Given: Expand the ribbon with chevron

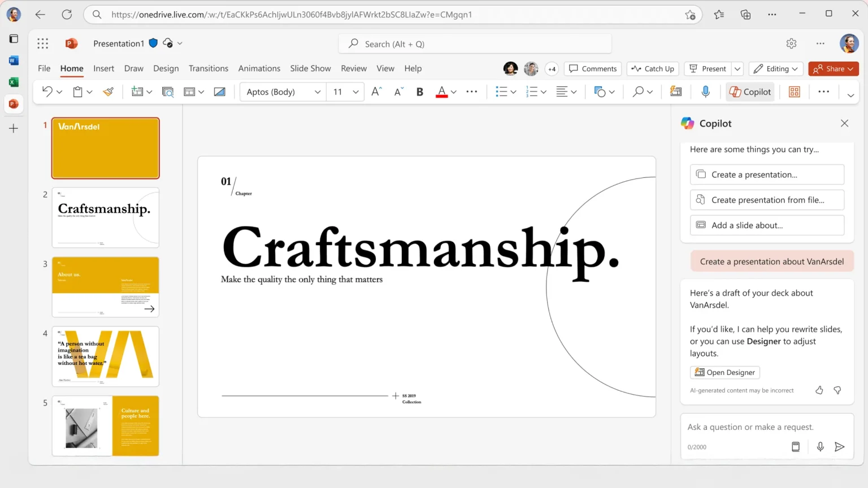Looking at the screenshot, I should coord(850,95).
